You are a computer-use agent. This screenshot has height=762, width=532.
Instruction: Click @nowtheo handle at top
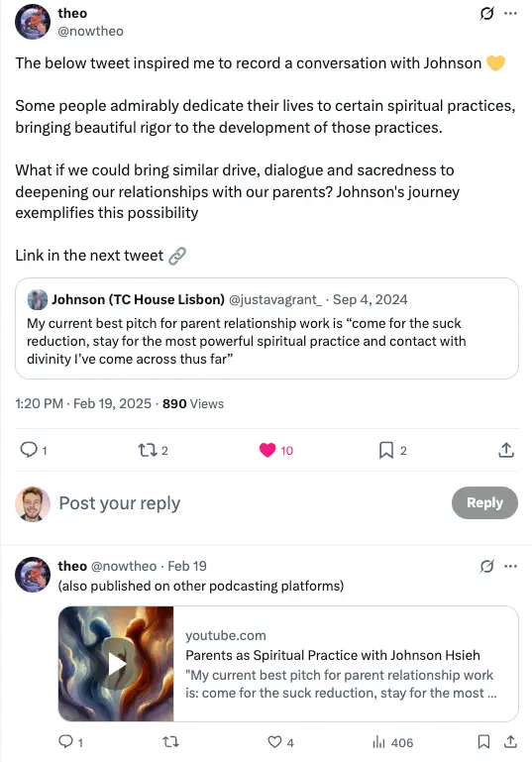(90, 31)
